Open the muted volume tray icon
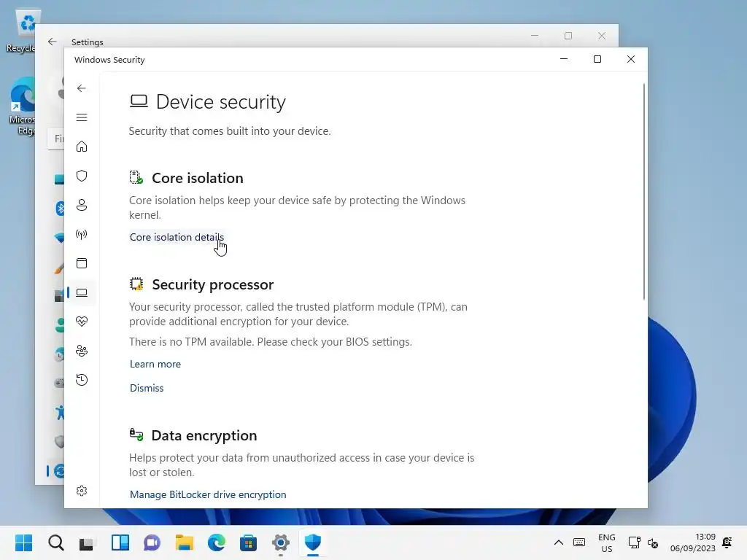This screenshot has height=560, width=747. [x=653, y=542]
